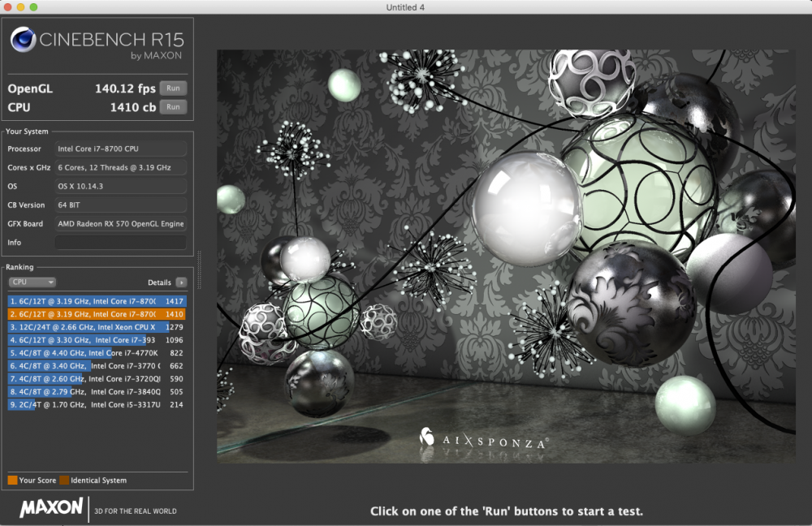Select the i7-3770 ranking row scoring 662
Image resolution: width=812 pixels, height=526 pixels.
pos(97,365)
